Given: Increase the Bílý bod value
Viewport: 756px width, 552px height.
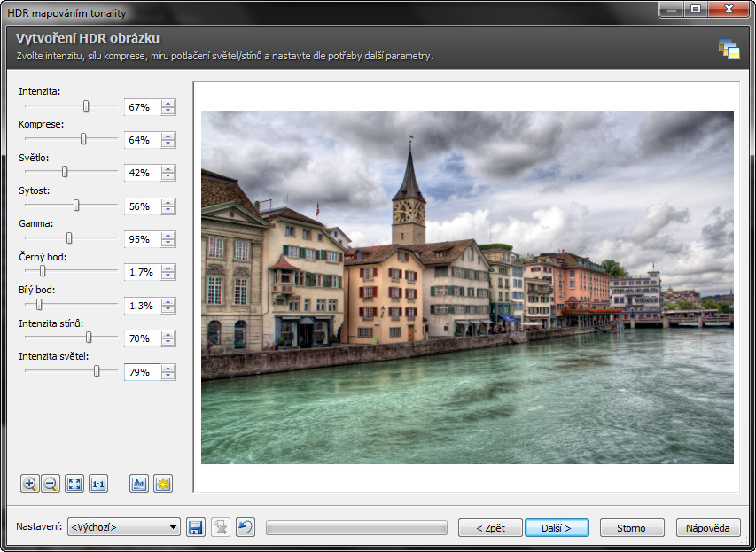Looking at the screenshot, I should pos(168,302).
